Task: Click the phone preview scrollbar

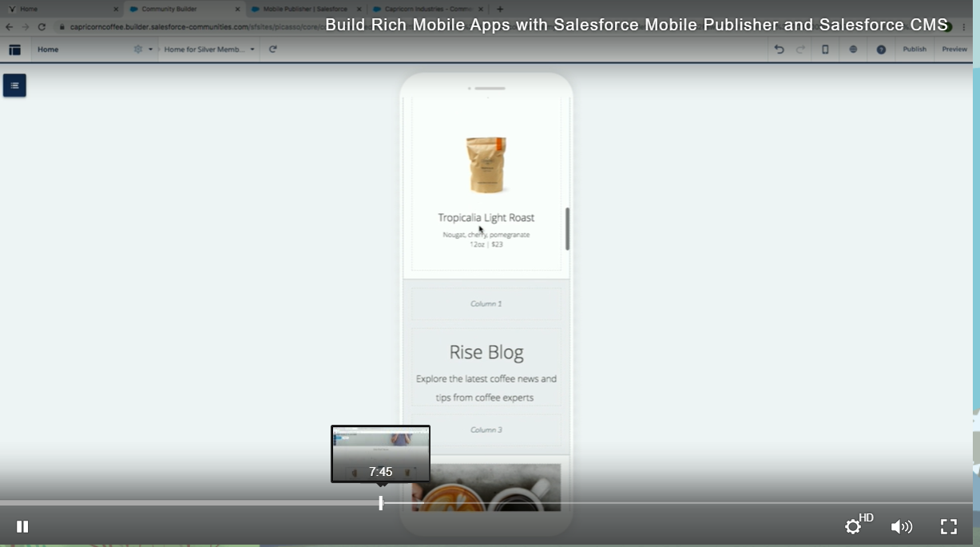Action: (567, 229)
